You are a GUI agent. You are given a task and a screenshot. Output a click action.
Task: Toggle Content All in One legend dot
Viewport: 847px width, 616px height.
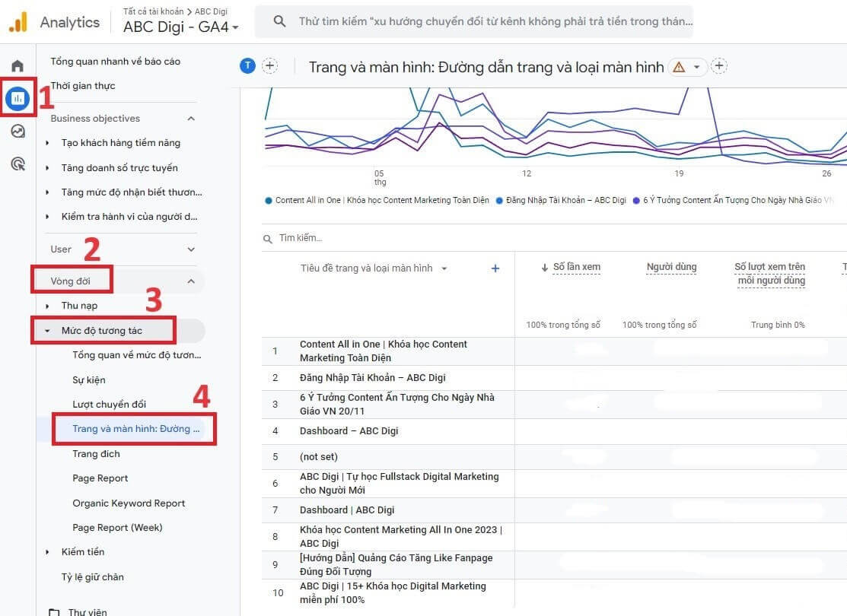pos(269,200)
